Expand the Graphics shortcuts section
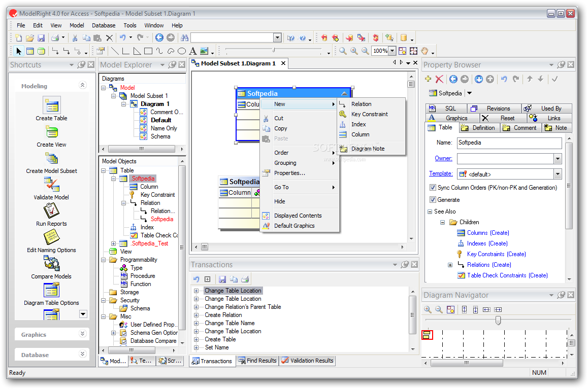The height and width of the screenshot is (389, 588). click(x=83, y=334)
